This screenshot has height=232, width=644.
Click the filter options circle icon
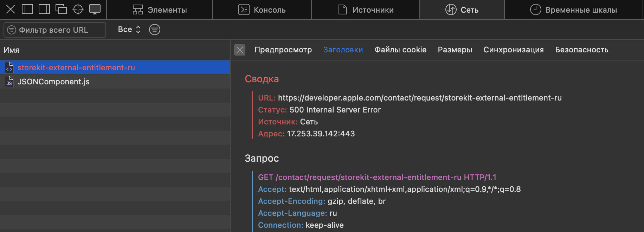pos(155,30)
